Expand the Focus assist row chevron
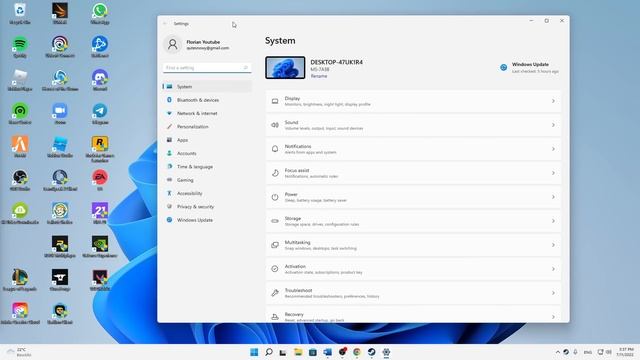Screen dimensions: 640x360 tap(553, 173)
